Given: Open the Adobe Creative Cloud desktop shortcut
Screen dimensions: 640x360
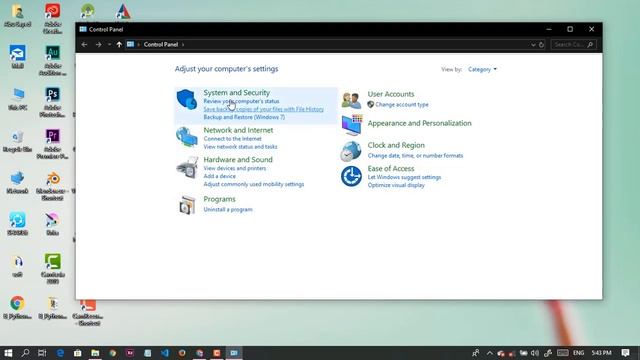Looking at the screenshot, I should click(x=53, y=19).
